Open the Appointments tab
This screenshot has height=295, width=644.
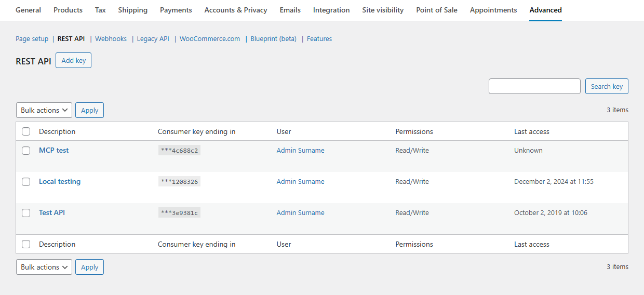click(493, 10)
